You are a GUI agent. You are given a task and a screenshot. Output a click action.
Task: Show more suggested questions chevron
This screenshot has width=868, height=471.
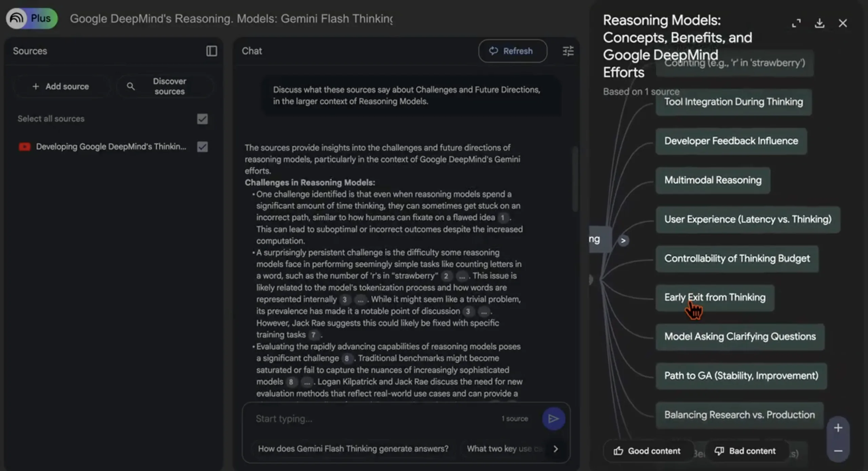[555, 449]
